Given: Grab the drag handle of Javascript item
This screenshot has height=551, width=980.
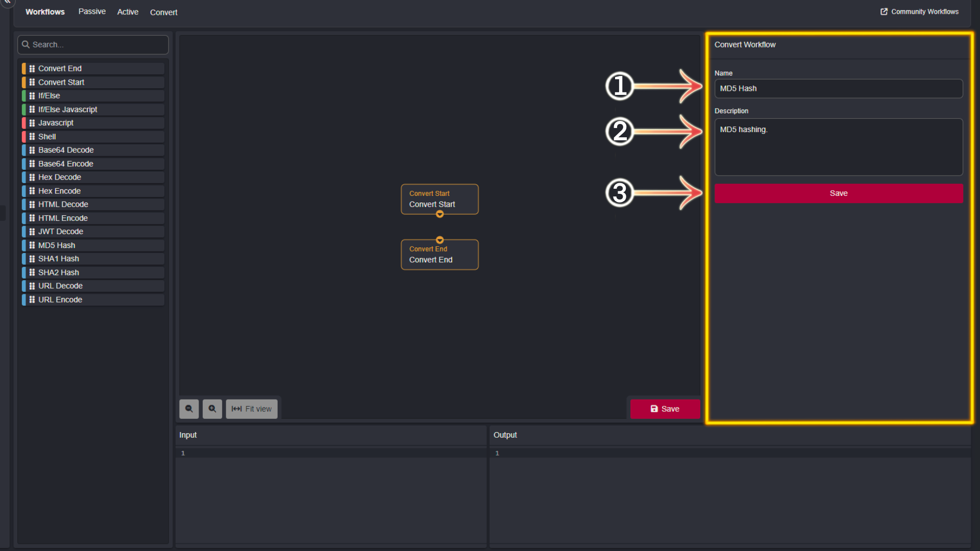Looking at the screenshot, I should [32, 123].
